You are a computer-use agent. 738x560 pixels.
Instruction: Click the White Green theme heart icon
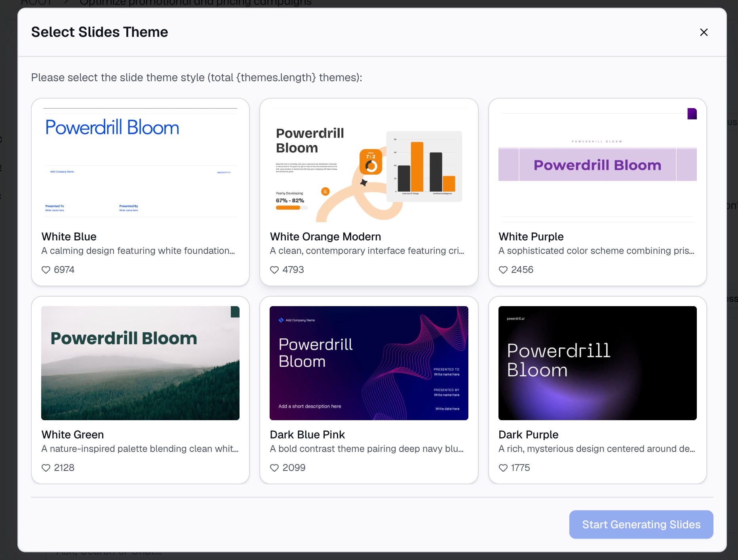point(46,468)
